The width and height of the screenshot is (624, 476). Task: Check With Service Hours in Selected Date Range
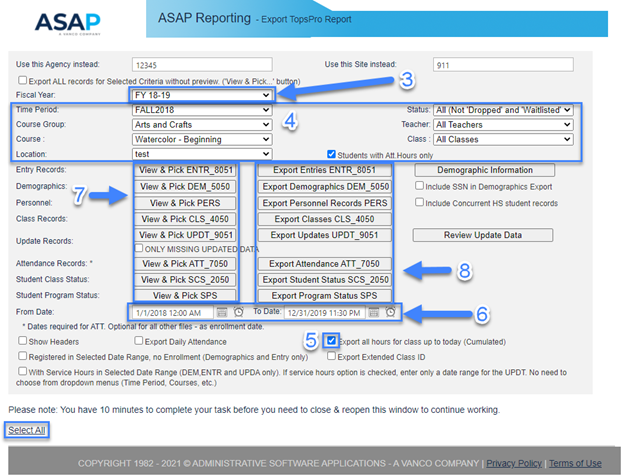pos(23,371)
